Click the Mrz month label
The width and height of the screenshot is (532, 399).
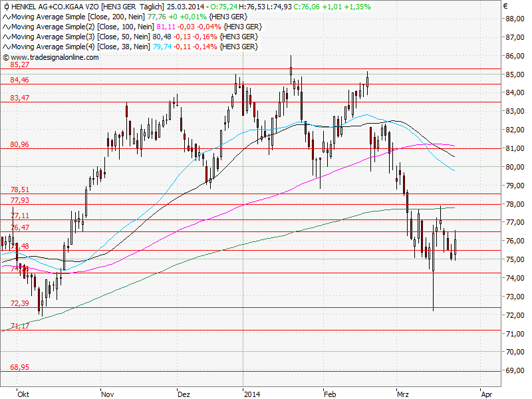(402, 394)
